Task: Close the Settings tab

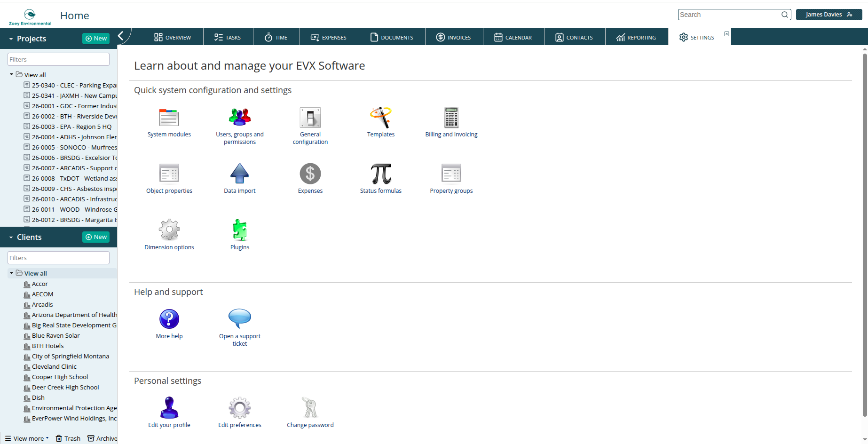Action: click(x=726, y=34)
